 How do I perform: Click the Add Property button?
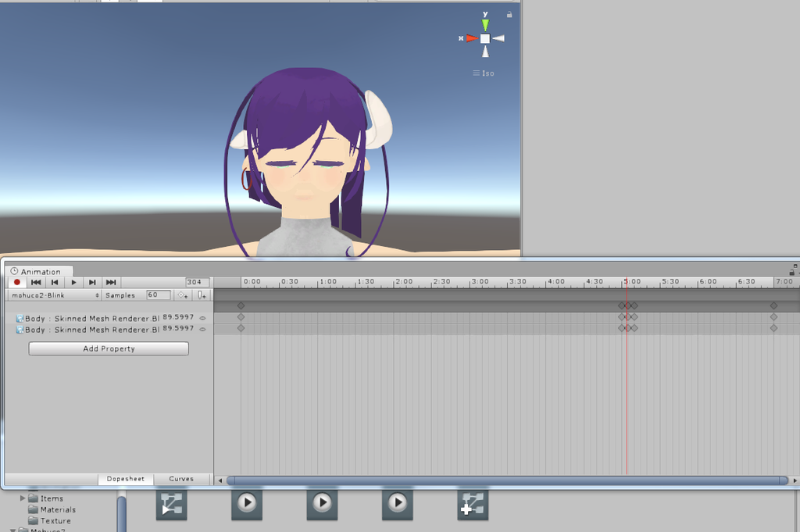coord(109,348)
